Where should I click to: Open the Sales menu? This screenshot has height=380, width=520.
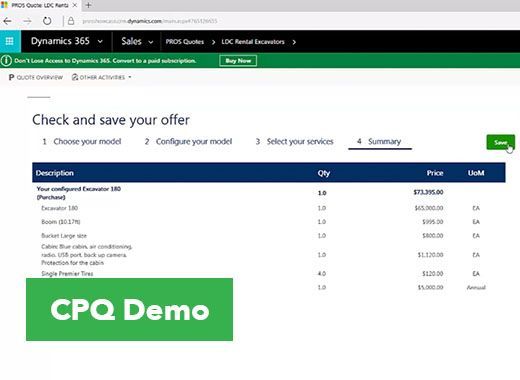pos(131,41)
